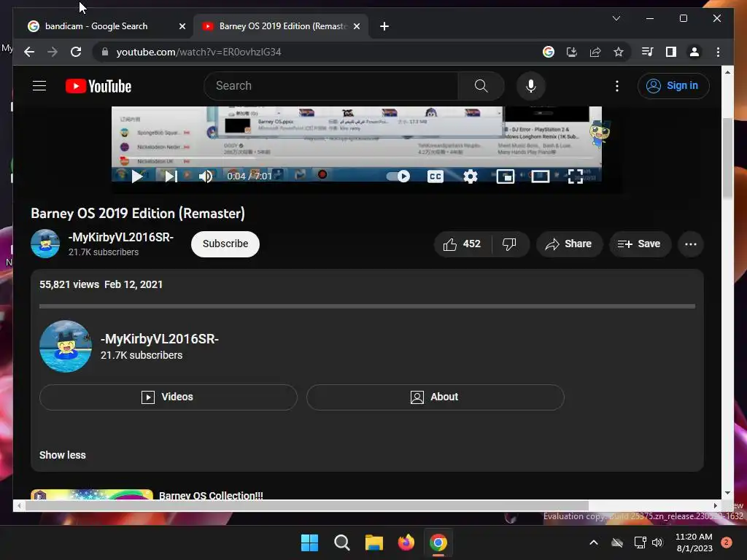
Task: Toggle theater mode
Action: 541,176
